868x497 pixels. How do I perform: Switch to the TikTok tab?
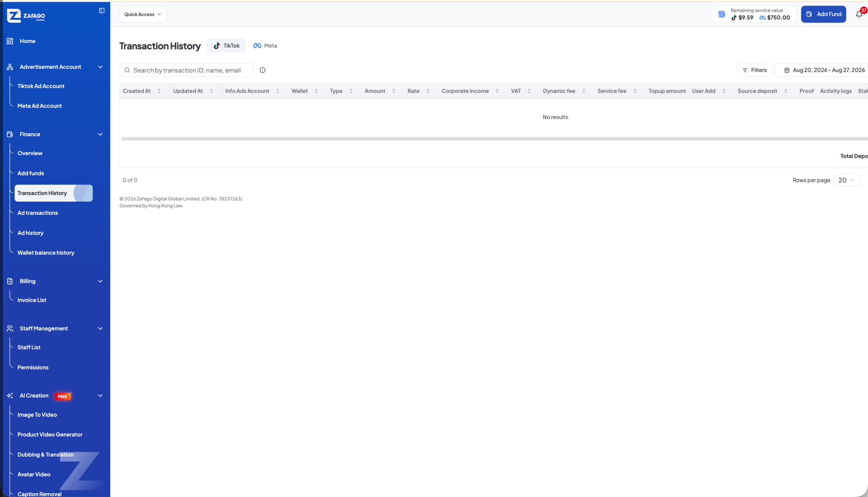(x=226, y=46)
